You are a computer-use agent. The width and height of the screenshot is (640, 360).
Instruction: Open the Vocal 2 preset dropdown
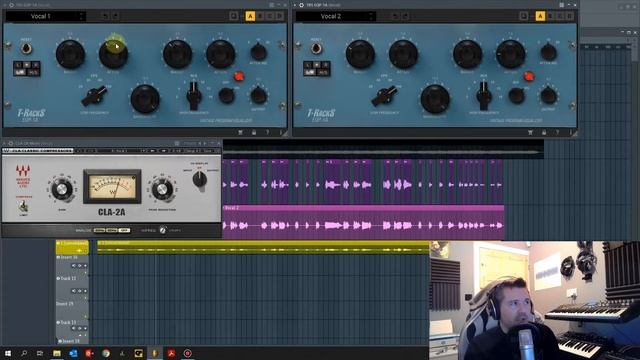pyautogui.click(x=335, y=16)
